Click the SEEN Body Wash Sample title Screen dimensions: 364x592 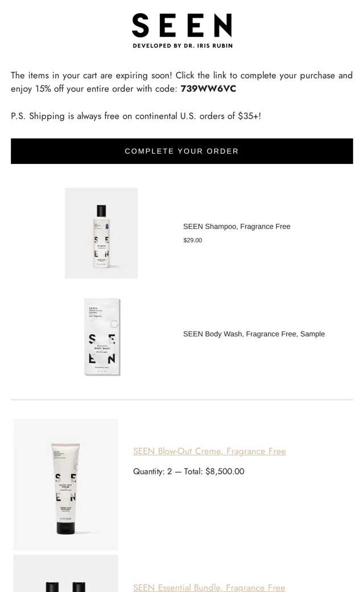point(254,334)
